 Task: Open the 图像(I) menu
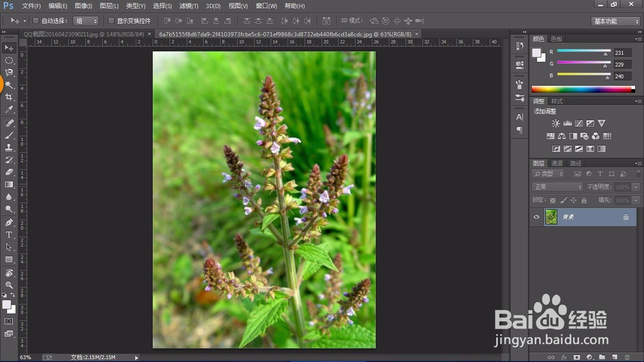pyautogui.click(x=83, y=6)
